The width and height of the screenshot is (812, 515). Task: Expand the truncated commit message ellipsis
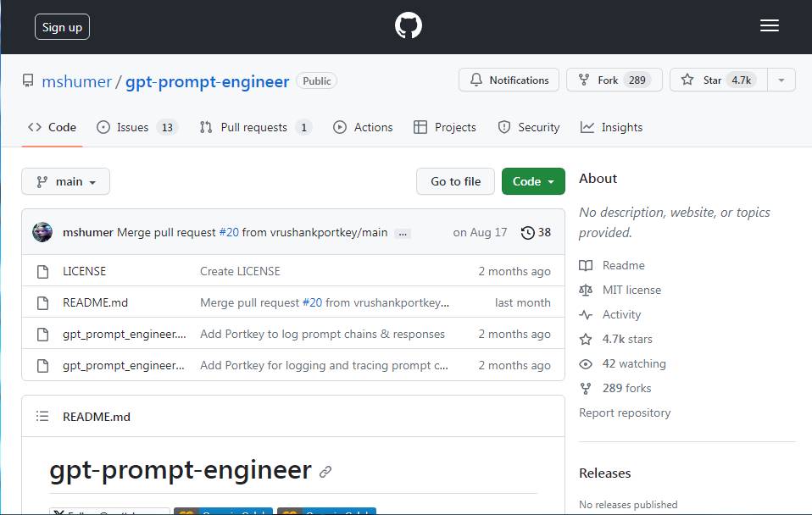tap(403, 232)
